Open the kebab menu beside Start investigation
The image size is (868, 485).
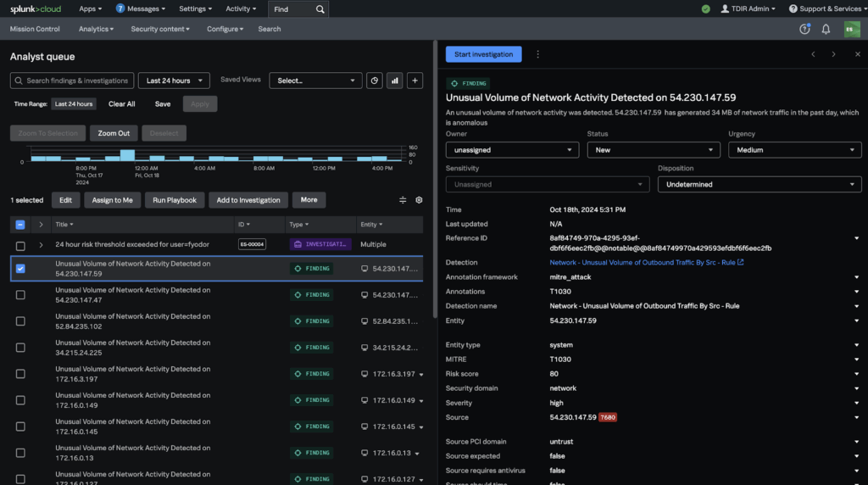click(x=537, y=54)
